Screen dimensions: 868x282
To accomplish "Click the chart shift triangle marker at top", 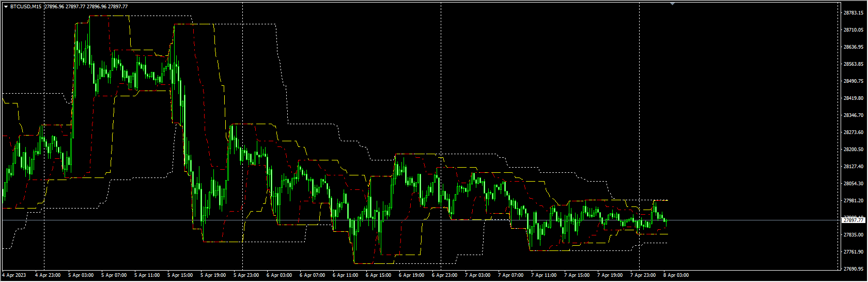I will click(x=672, y=4).
